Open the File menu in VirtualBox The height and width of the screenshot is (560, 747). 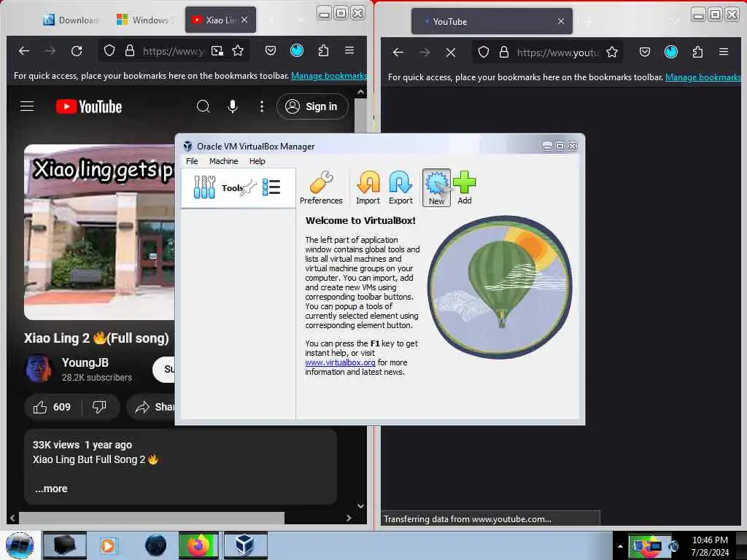coord(192,161)
